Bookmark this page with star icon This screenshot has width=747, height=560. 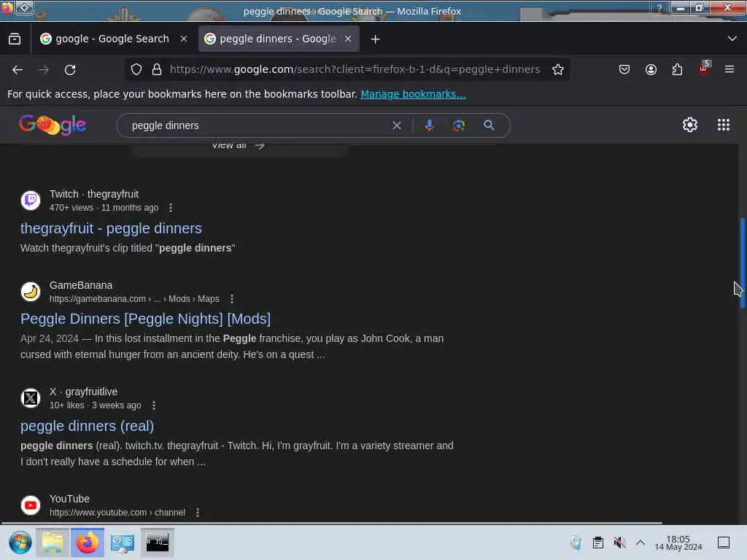click(558, 69)
